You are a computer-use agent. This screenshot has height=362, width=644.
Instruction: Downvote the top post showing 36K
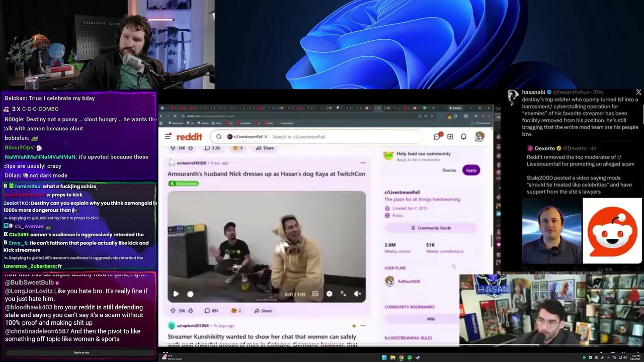point(191,148)
